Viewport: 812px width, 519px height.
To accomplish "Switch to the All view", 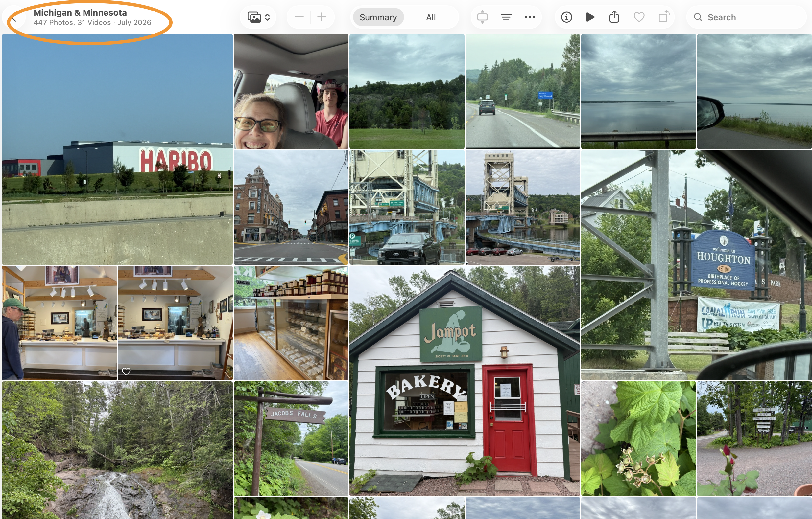I will coord(431,17).
